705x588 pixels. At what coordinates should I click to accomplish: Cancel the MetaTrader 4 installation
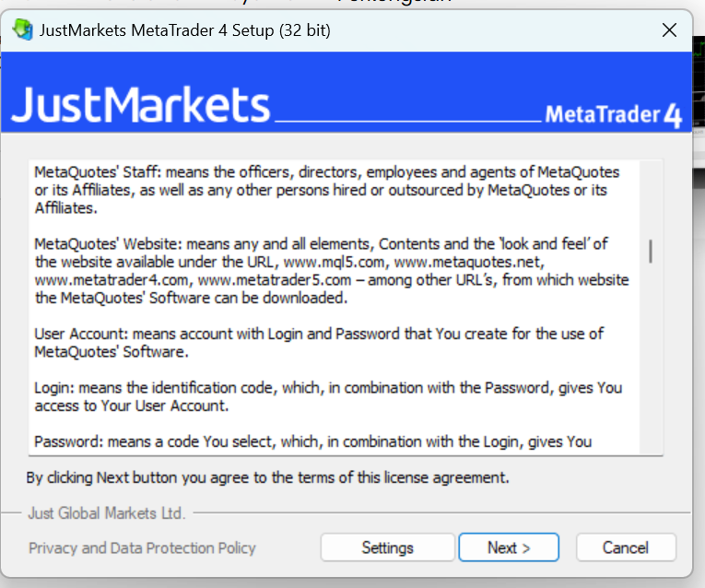[626, 547]
